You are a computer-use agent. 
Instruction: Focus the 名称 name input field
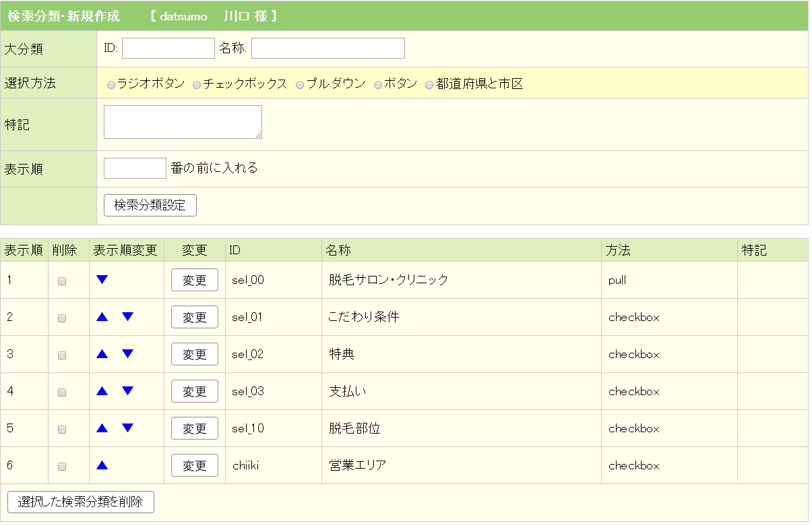(x=327, y=49)
